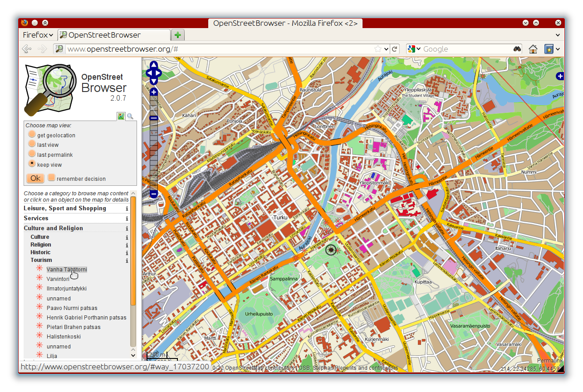The image size is (583, 392).
Task: Switch to the search sidebar tab
Action: click(x=130, y=116)
